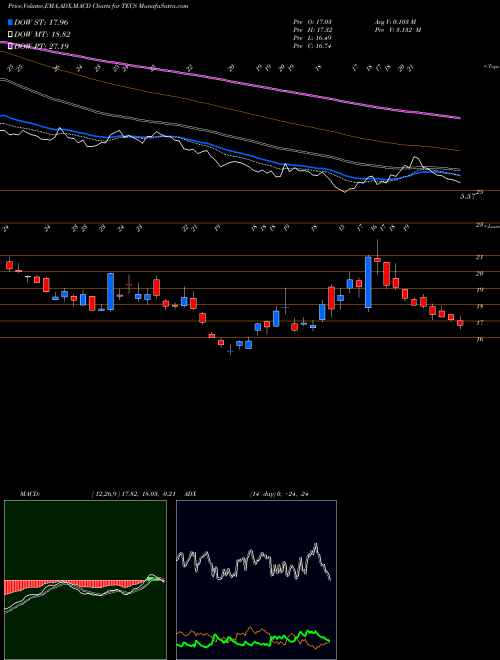The image size is (500, 660).
Task: Click the tall blue candlestick reaching 21
Action: click(x=368, y=282)
